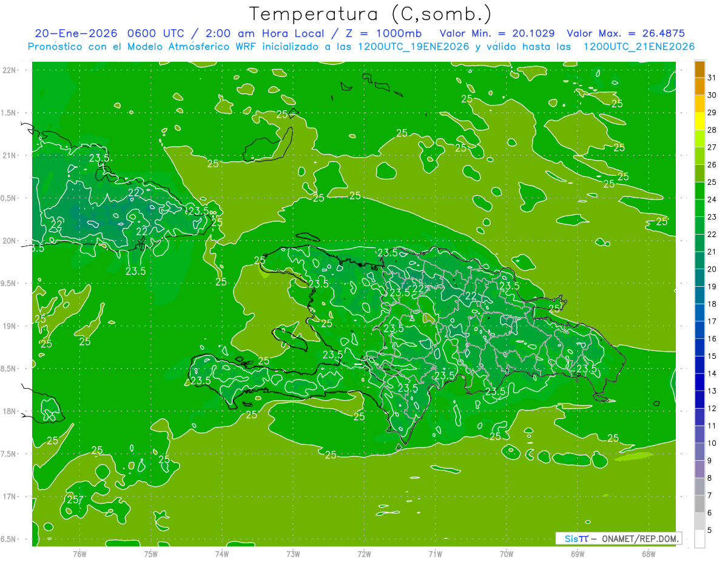Click the '17N' latitude axis label
Screen dimensions: 728x562
pos(8,497)
